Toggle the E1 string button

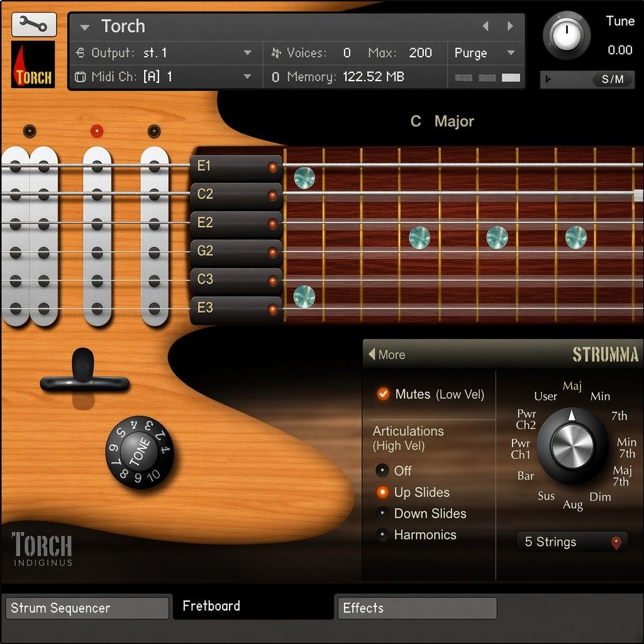point(236,167)
